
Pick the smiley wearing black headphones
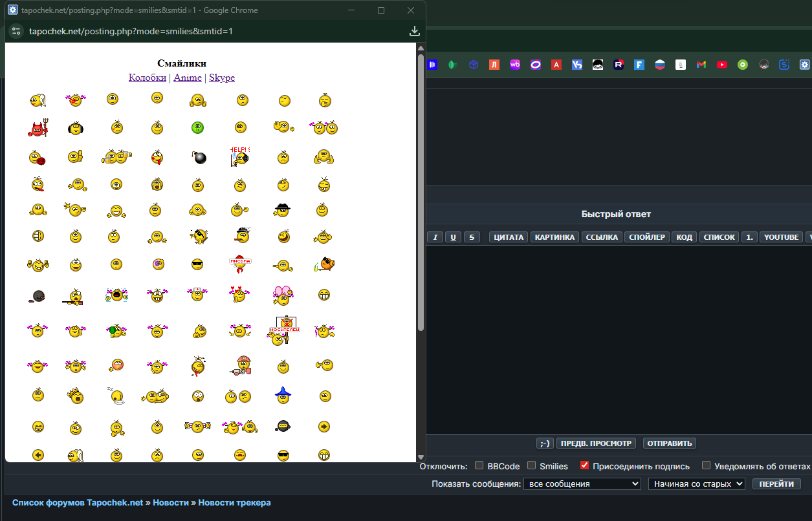tap(76, 128)
